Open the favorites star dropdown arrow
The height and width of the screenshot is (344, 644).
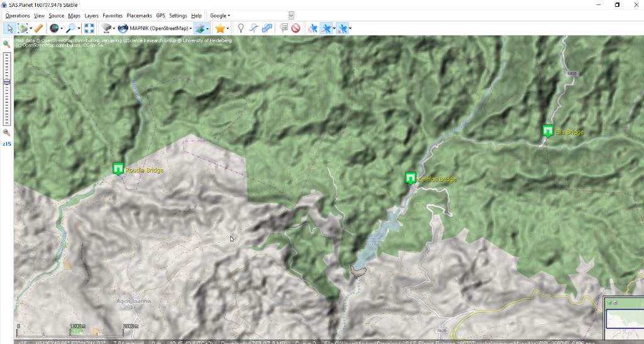coord(228,29)
